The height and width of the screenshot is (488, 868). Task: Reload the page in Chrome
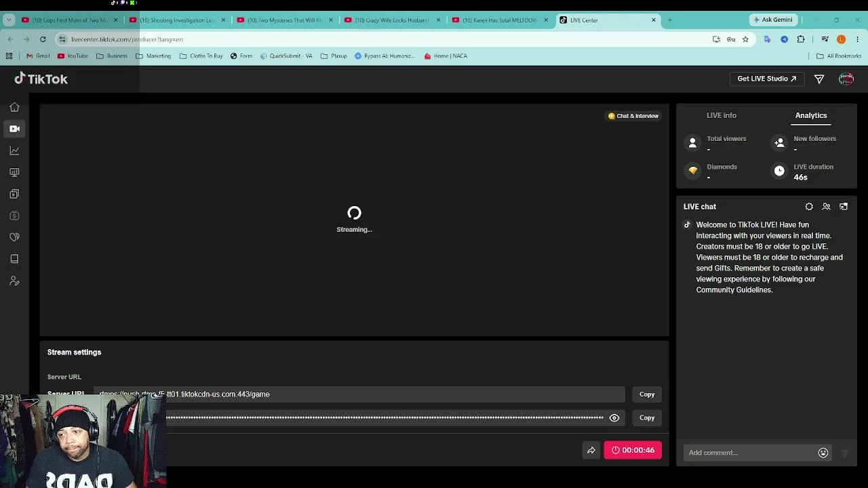(x=43, y=39)
